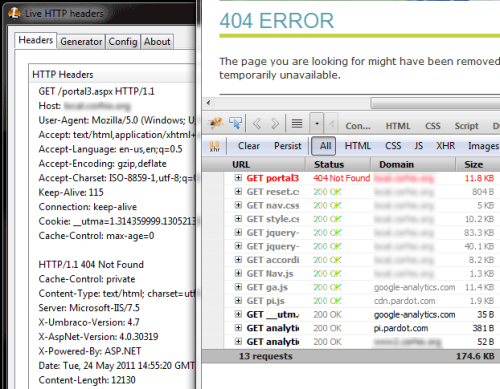
Task: Click the Firebug back arrow icon
Action: click(257, 124)
